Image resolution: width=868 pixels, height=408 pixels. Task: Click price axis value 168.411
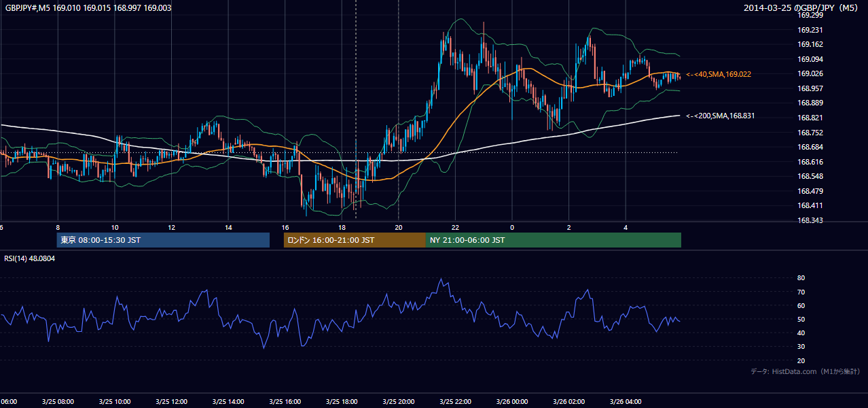810,205
